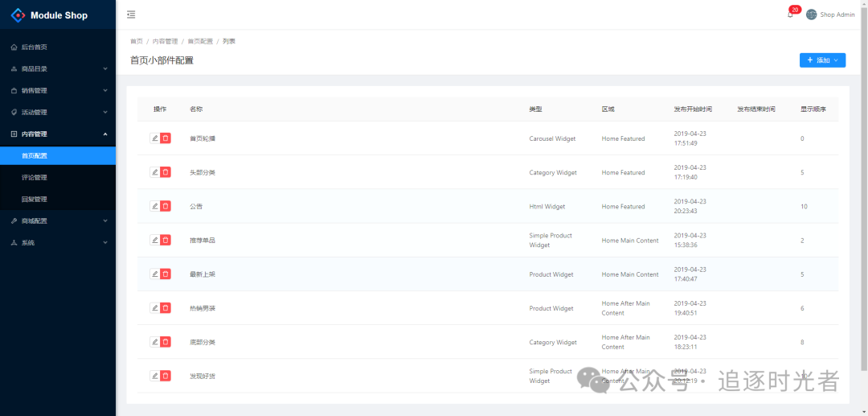Click the Module Shop logo icon

18,15
